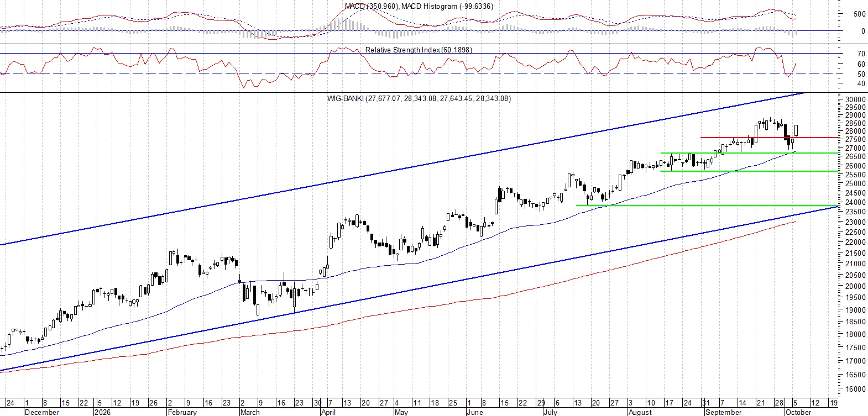Viewport: 868px width, 416px height.
Task: Select the October month label
Action: click(798, 412)
